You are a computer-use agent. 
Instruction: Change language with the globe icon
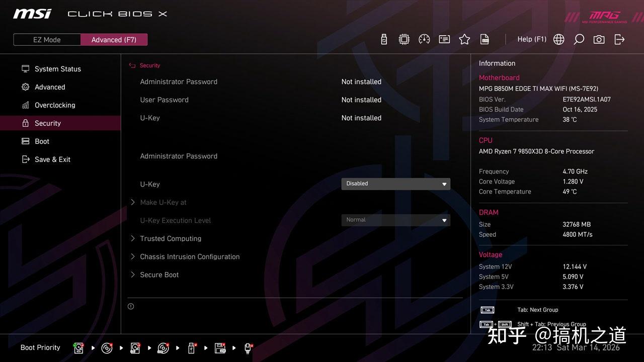558,39
